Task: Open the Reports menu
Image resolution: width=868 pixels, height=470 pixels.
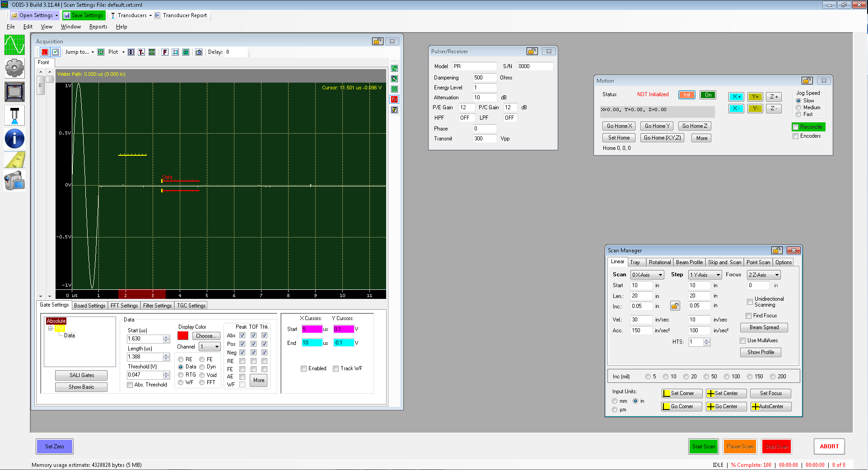Action: point(98,27)
